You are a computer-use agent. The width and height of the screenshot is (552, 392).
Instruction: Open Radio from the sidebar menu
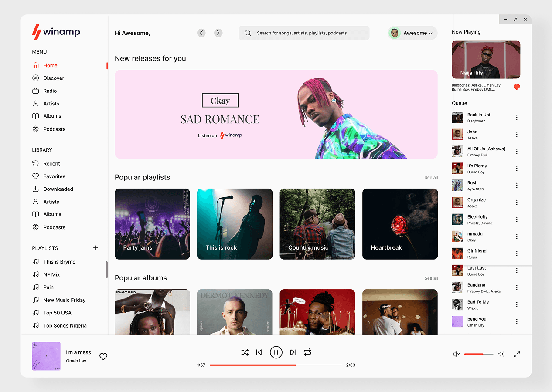tap(45, 91)
